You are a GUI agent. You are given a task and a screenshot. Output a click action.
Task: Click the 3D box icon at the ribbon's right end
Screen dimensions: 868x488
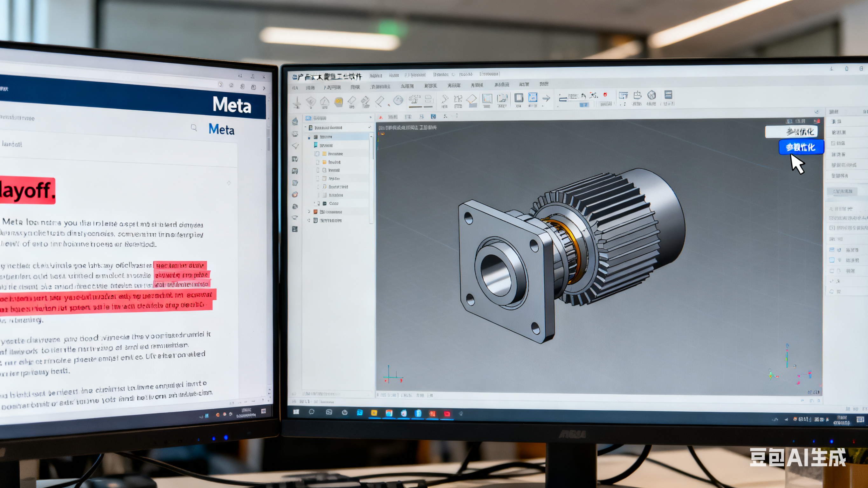click(651, 95)
